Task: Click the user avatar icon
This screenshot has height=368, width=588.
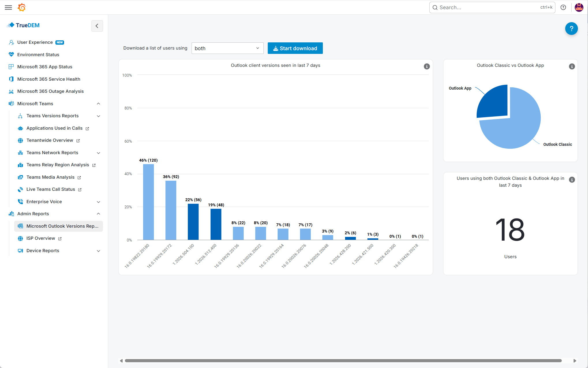Action: [x=579, y=7]
